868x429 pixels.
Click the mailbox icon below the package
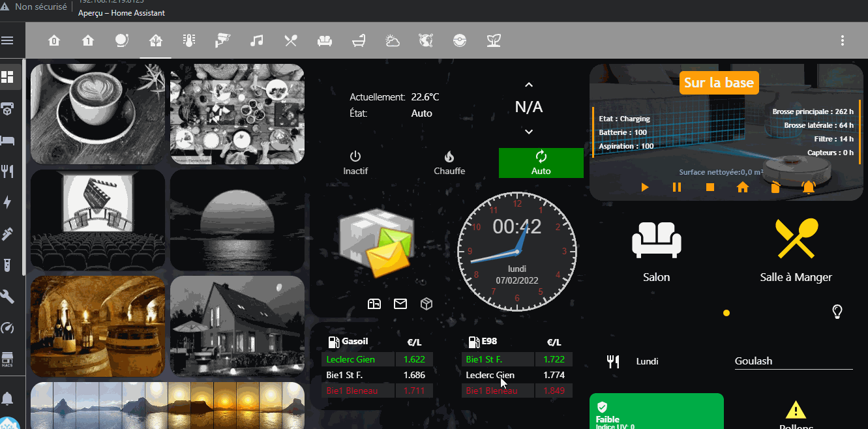click(x=374, y=304)
